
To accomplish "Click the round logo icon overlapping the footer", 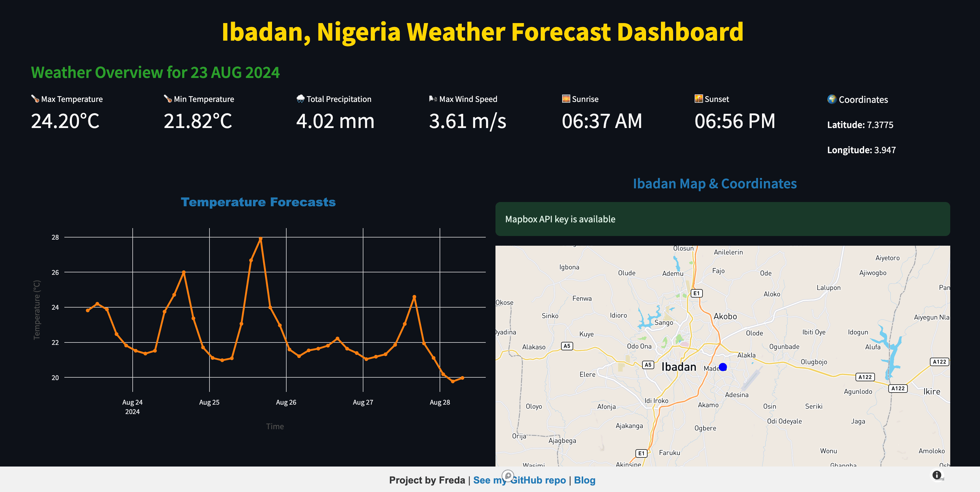I will click(508, 476).
